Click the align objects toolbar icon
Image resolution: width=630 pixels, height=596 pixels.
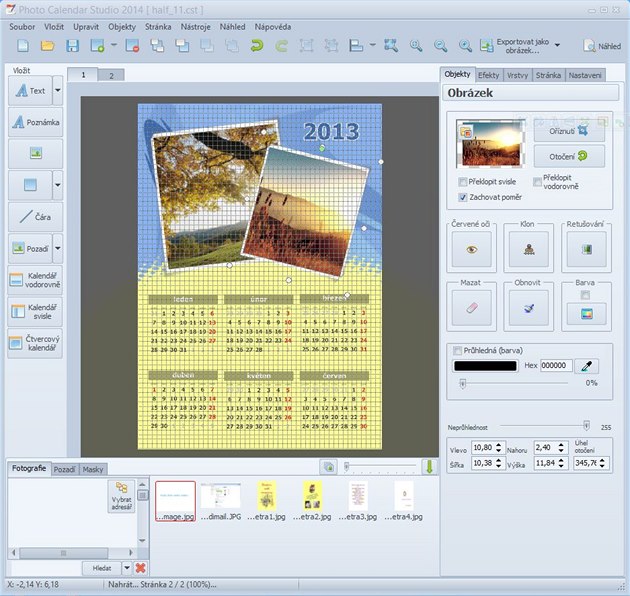pos(356,46)
